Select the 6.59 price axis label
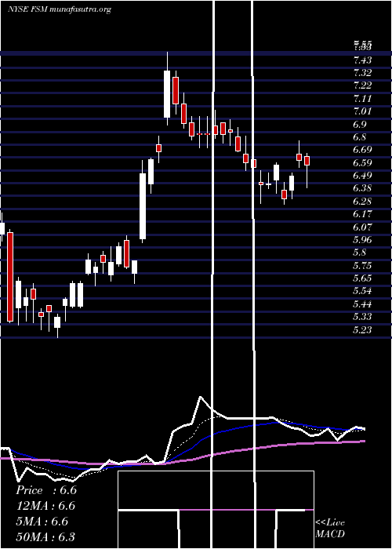Image resolution: width=392 pixels, height=549 pixels. click(362, 163)
